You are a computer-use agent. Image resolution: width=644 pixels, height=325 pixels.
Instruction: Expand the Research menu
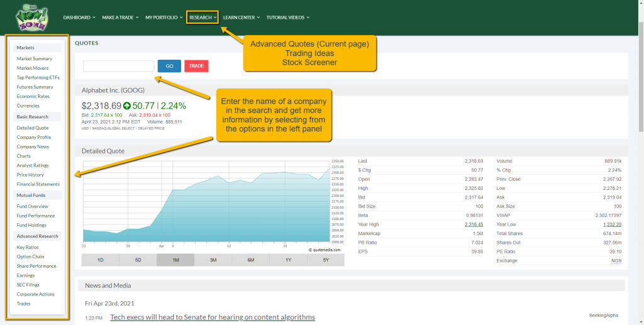coord(203,18)
